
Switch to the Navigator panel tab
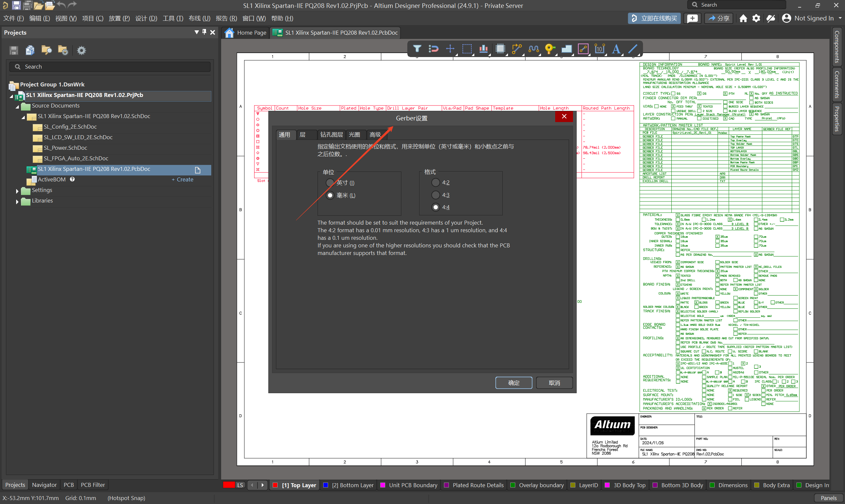click(45, 485)
